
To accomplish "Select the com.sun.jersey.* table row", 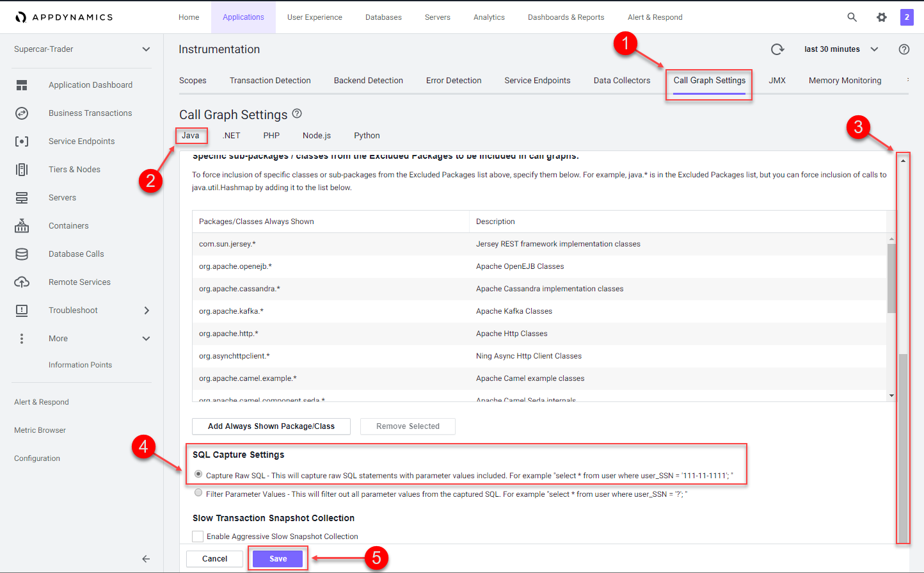I will [539, 244].
